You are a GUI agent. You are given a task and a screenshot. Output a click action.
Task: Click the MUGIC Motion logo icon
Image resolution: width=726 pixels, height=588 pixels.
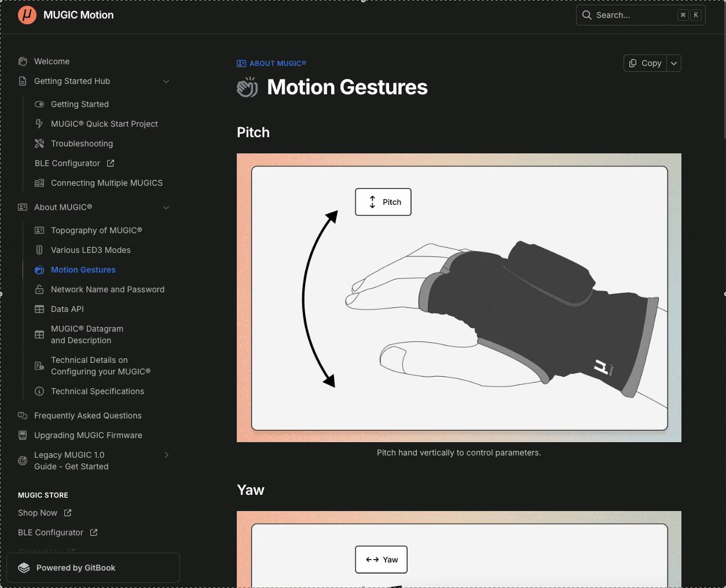pos(27,15)
